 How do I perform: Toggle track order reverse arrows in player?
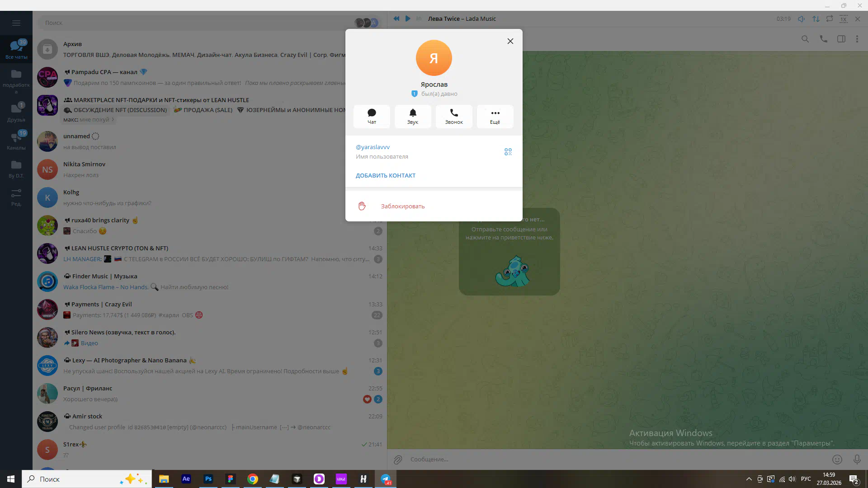click(816, 19)
